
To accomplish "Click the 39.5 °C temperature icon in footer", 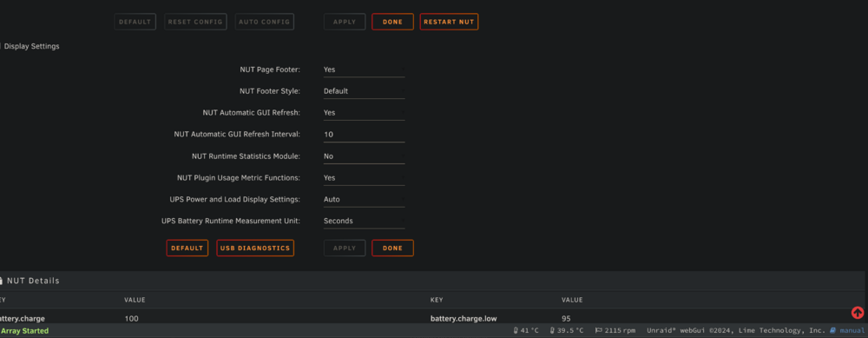I will 552,331.
